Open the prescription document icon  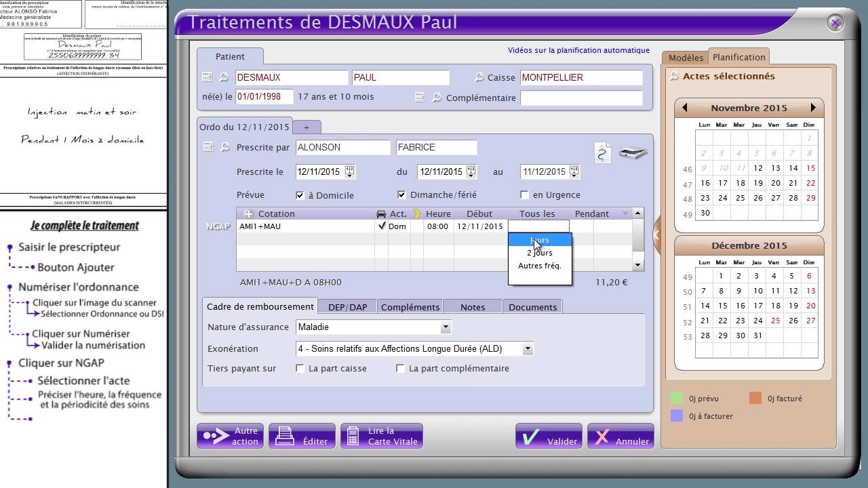(x=602, y=152)
